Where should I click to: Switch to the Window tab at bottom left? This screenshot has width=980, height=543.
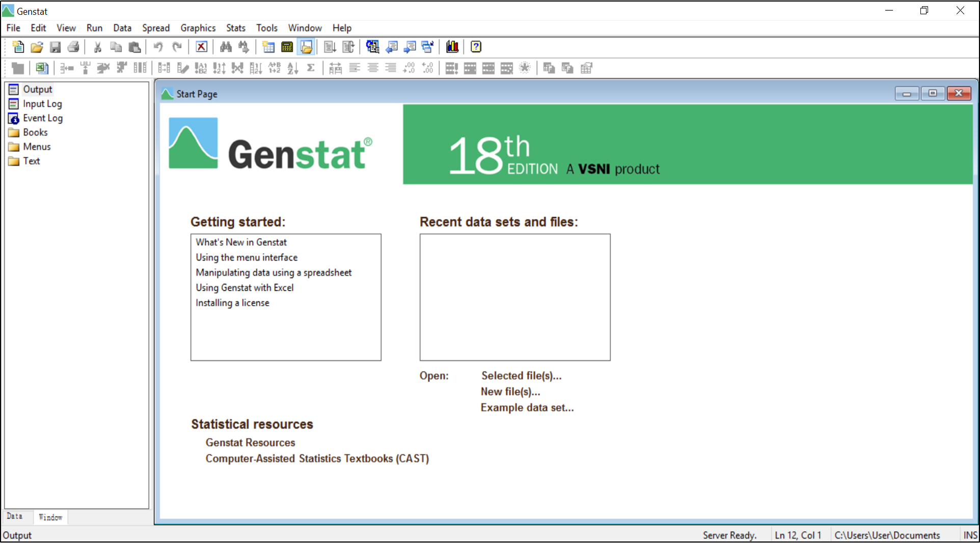pyautogui.click(x=50, y=517)
